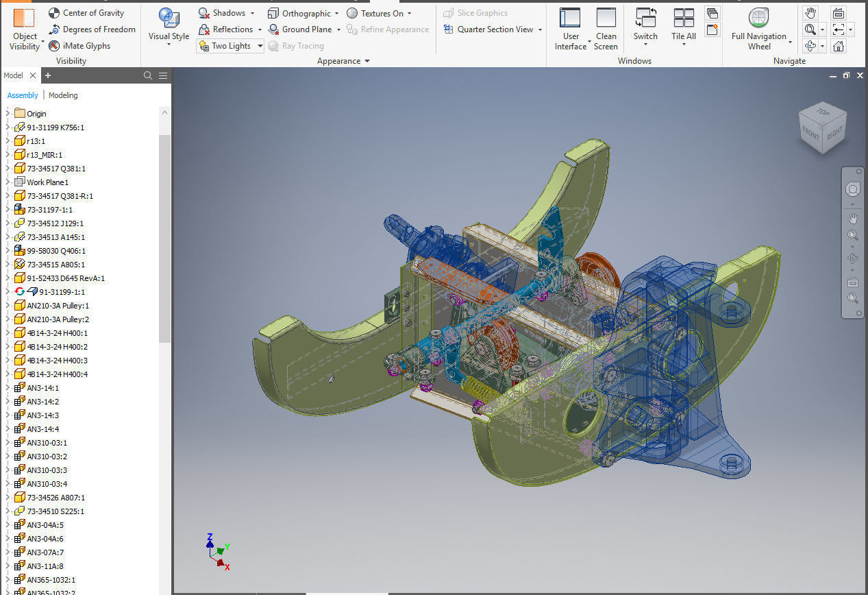Expand the r13:1 tree node
This screenshot has height=595, width=868.
point(8,141)
